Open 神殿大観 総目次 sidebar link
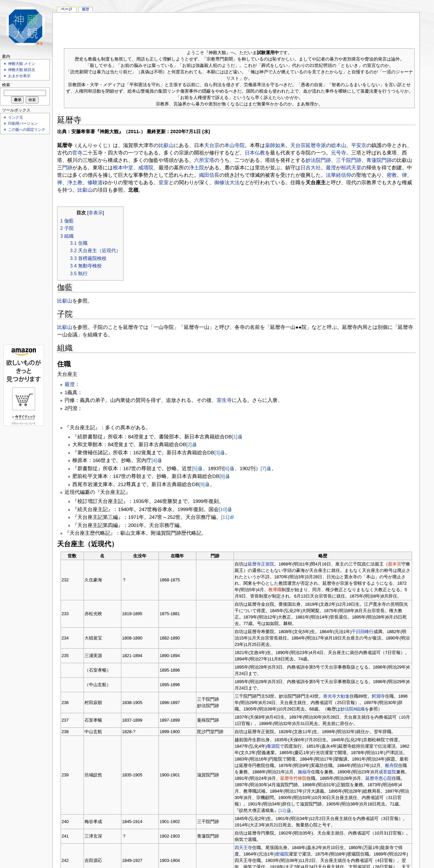This screenshot has height=868, width=434. tap(22, 70)
